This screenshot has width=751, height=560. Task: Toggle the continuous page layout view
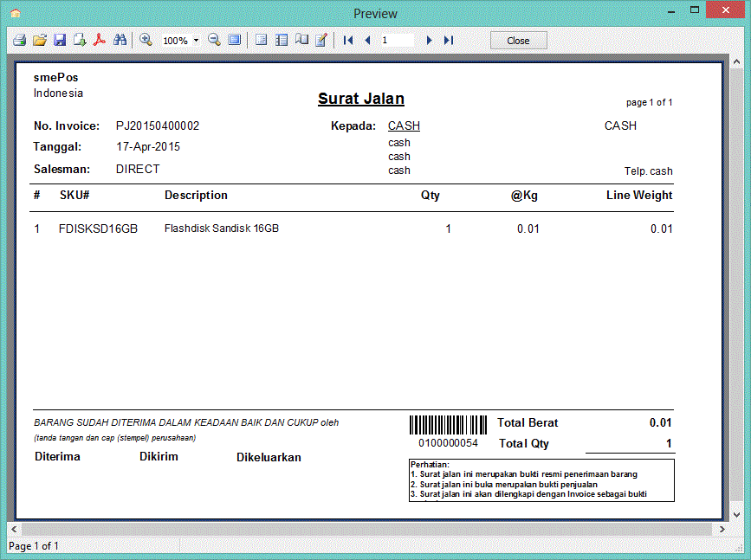tap(282, 40)
